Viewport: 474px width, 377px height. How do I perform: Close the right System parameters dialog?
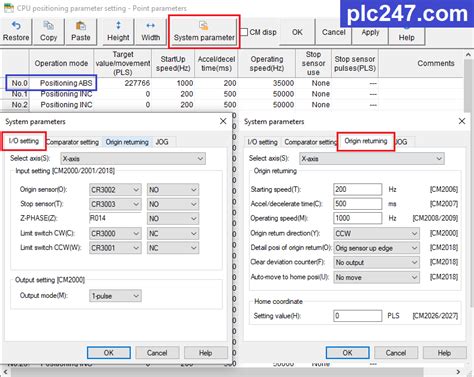coord(462,121)
